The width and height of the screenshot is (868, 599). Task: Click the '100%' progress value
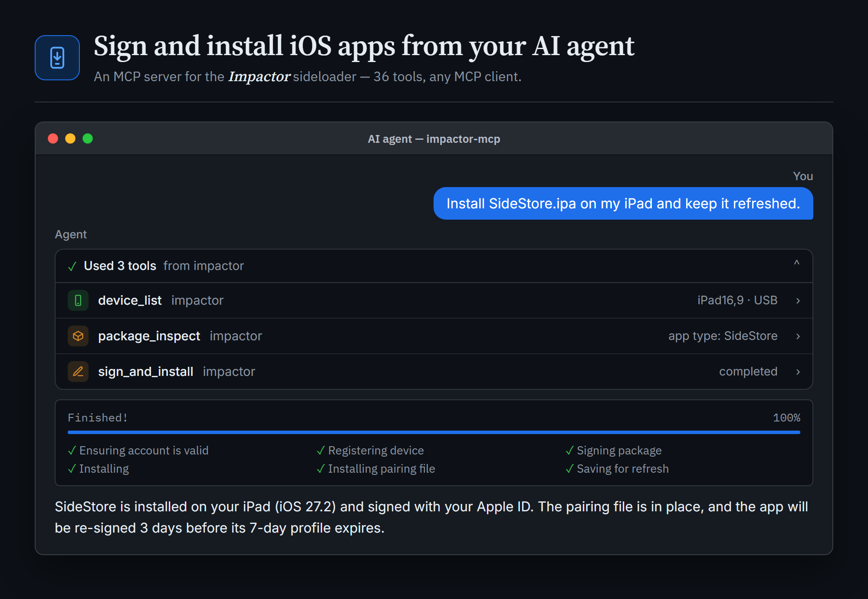click(x=786, y=418)
